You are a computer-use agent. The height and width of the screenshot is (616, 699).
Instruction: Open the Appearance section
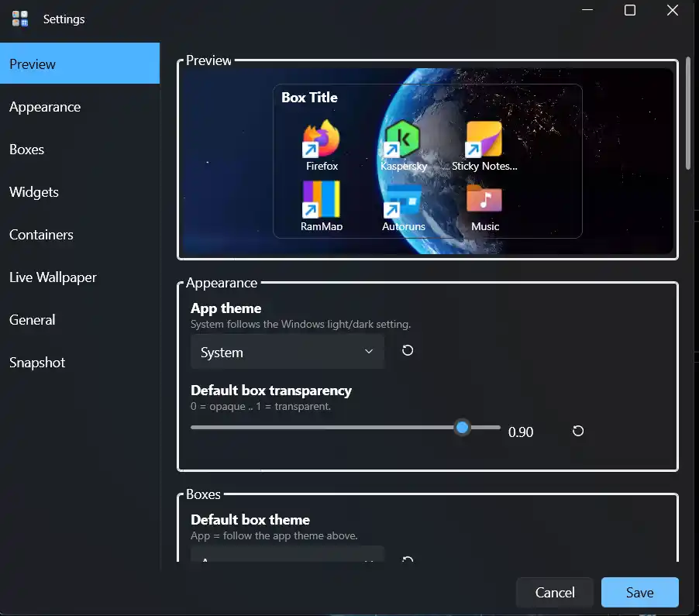point(80,106)
